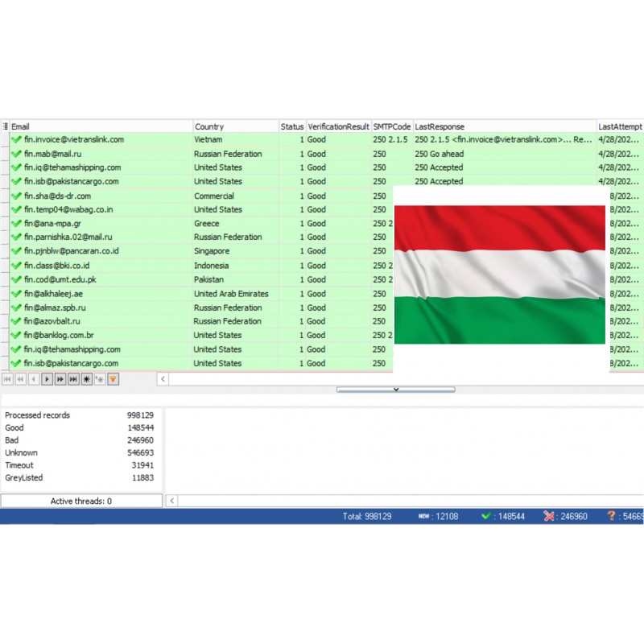Click the green check good count icon

pos(485,516)
